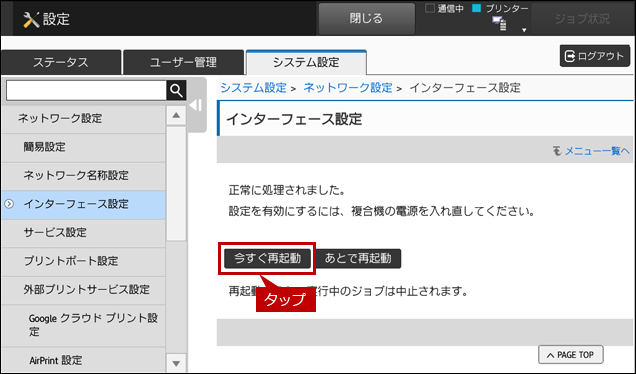Click the wrench settings icon in header

tap(31, 19)
